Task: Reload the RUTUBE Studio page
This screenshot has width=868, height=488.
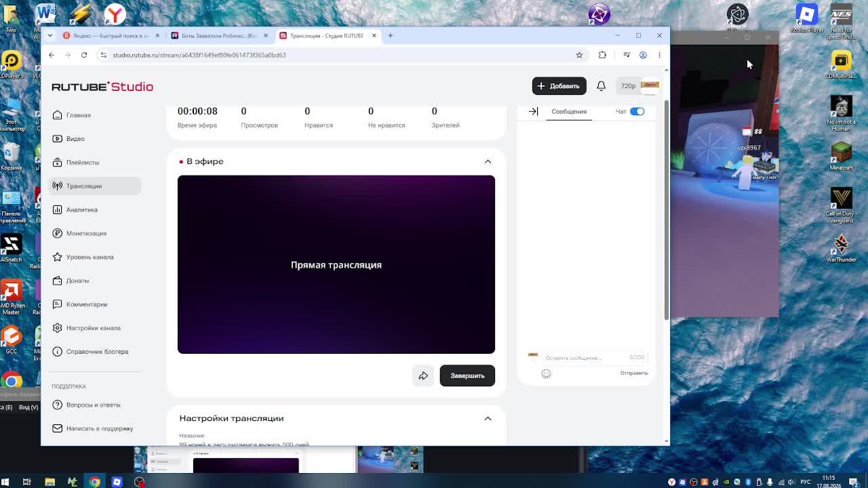Action: [x=84, y=55]
